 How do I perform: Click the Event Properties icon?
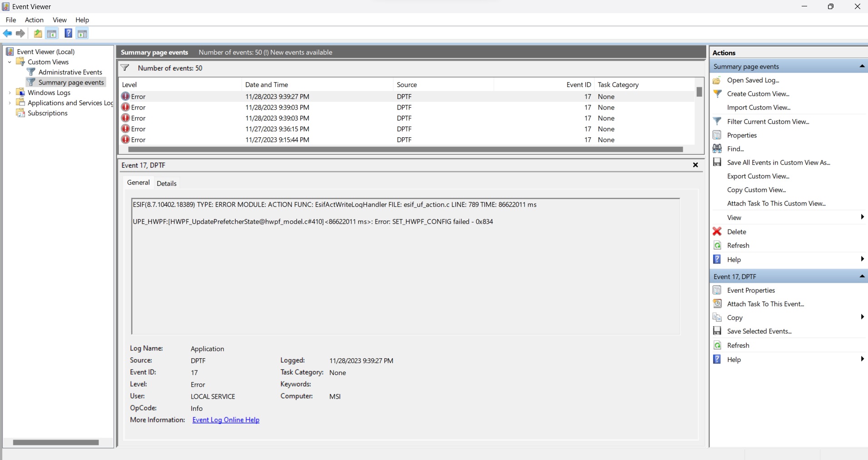click(717, 290)
